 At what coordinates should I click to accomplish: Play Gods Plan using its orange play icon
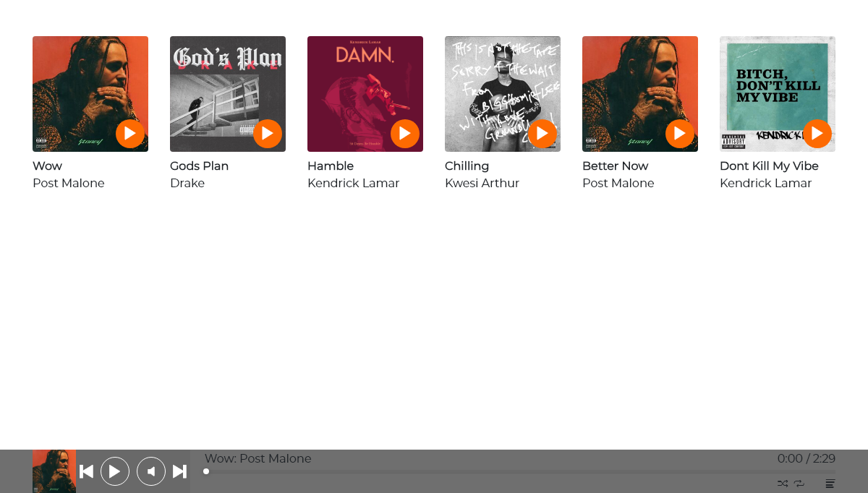(268, 134)
